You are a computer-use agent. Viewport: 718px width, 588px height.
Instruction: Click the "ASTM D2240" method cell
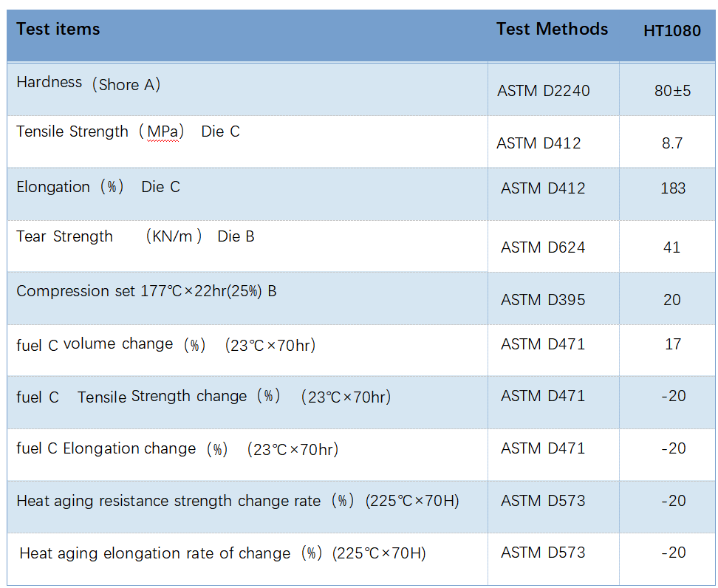coord(544,92)
